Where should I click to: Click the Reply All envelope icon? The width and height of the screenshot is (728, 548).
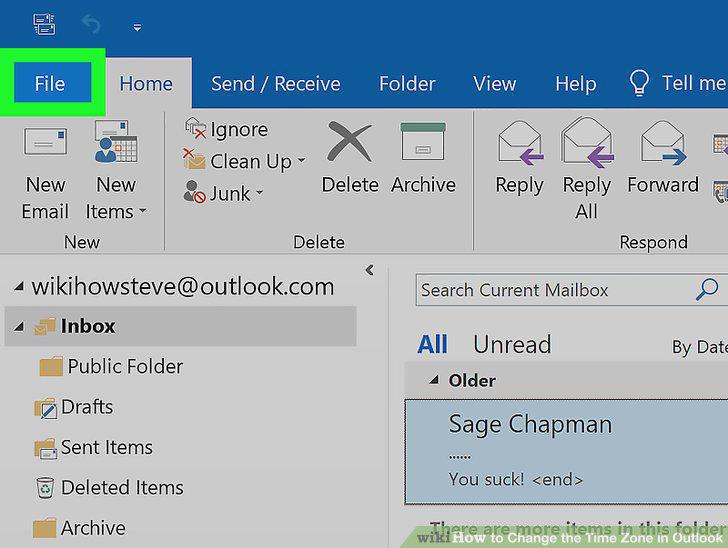click(587, 142)
